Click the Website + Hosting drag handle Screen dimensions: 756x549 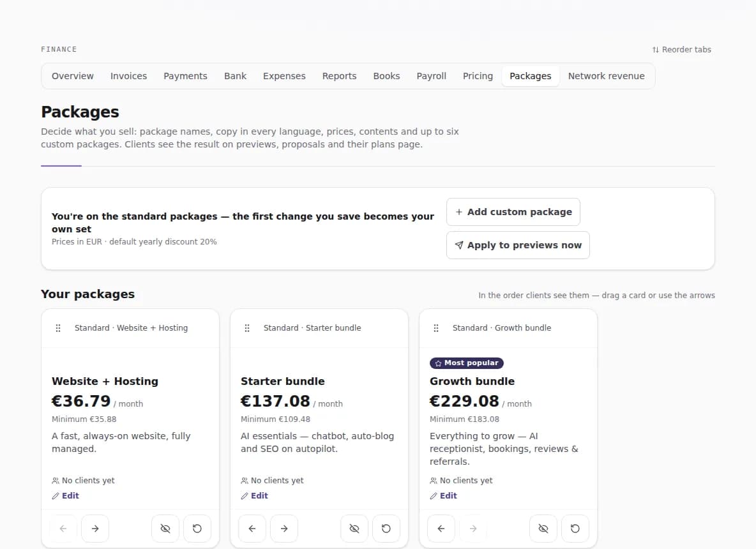(x=58, y=328)
